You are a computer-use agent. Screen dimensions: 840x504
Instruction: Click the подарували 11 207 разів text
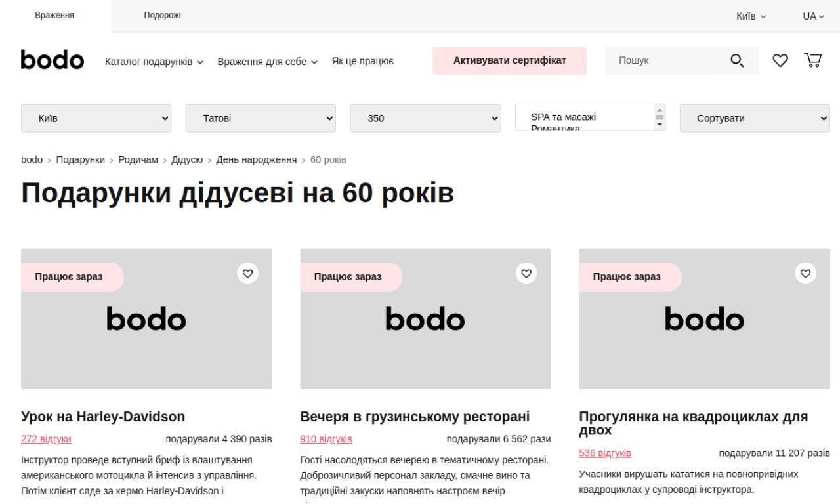[774, 453]
